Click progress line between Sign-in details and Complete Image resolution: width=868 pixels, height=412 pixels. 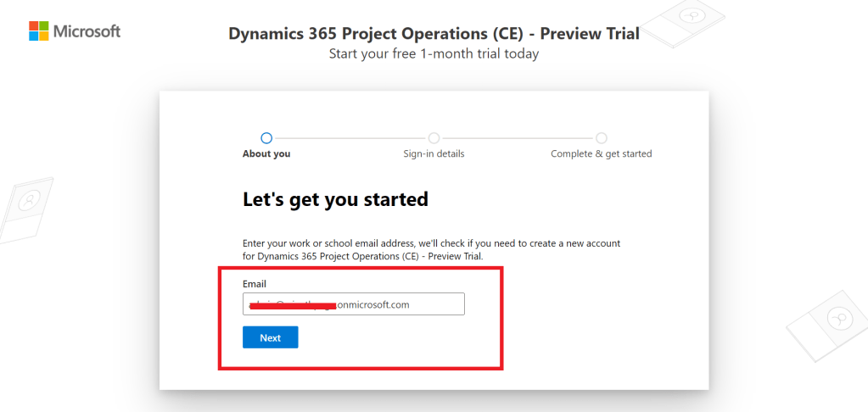pyautogui.click(x=518, y=137)
